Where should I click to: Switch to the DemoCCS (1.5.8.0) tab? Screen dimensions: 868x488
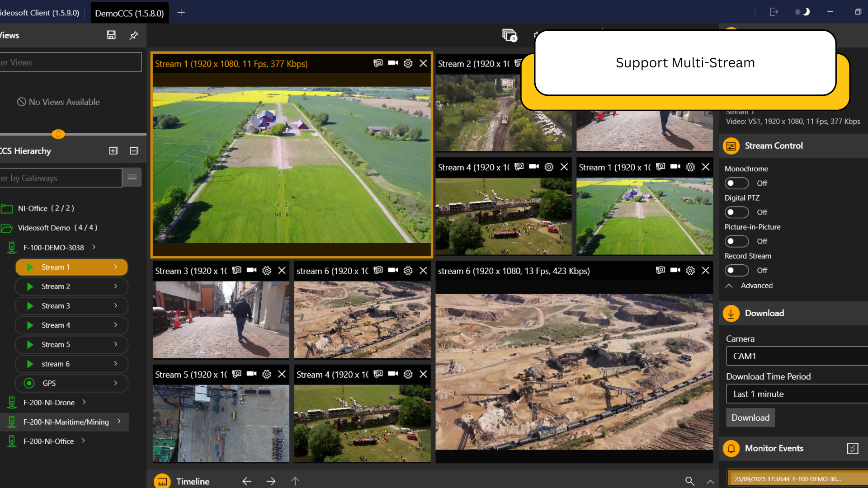tap(129, 13)
